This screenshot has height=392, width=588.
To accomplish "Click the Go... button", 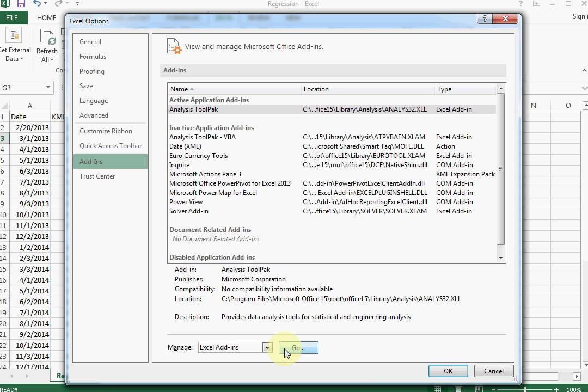I will (x=298, y=348).
